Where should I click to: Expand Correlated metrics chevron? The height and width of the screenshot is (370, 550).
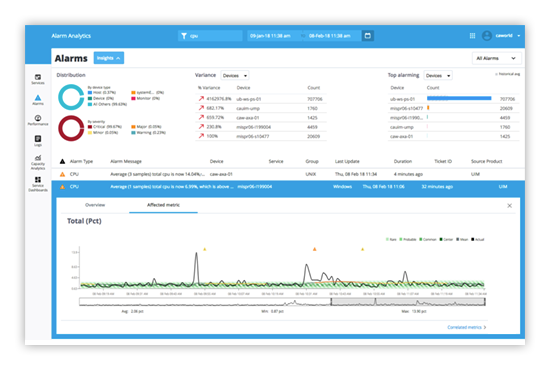(485, 327)
